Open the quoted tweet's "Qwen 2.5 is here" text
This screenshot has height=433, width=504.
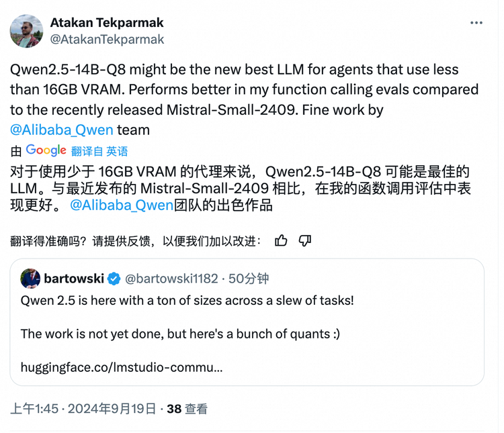click(x=187, y=300)
